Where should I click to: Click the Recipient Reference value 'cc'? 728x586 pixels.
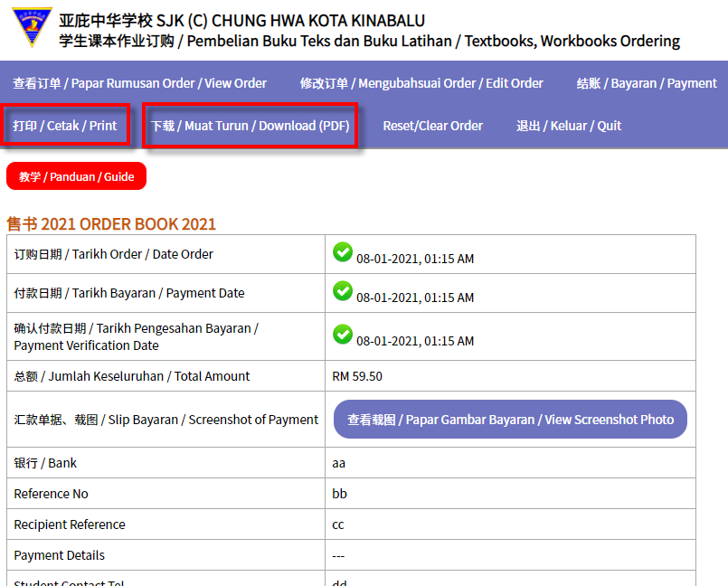[339, 525]
